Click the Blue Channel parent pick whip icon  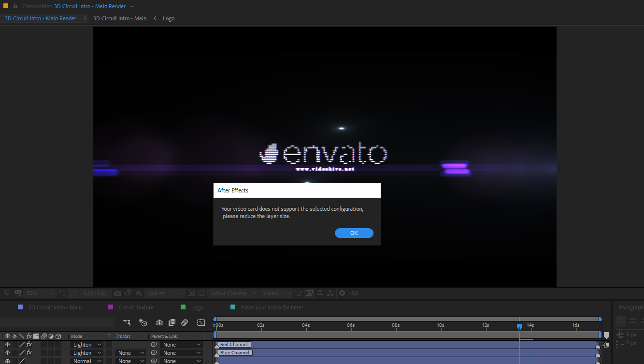point(154,353)
